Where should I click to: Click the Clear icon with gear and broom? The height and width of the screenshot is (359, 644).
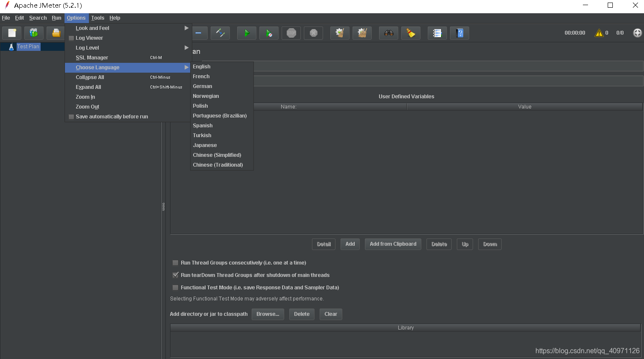[x=340, y=33]
